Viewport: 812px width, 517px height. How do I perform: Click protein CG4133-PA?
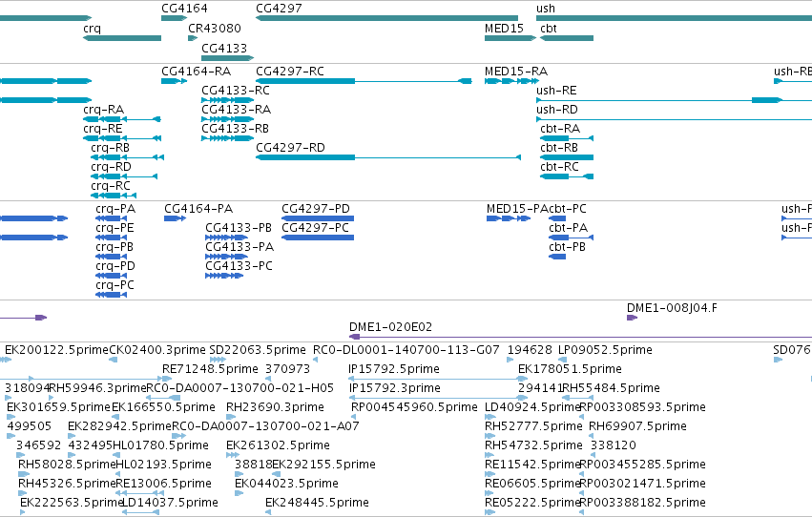[239, 247]
